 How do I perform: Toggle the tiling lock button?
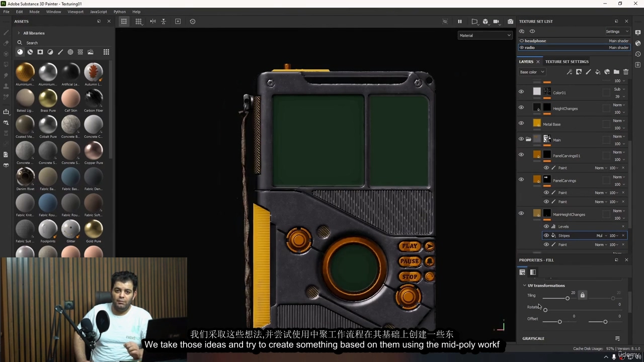click(583, 295)
